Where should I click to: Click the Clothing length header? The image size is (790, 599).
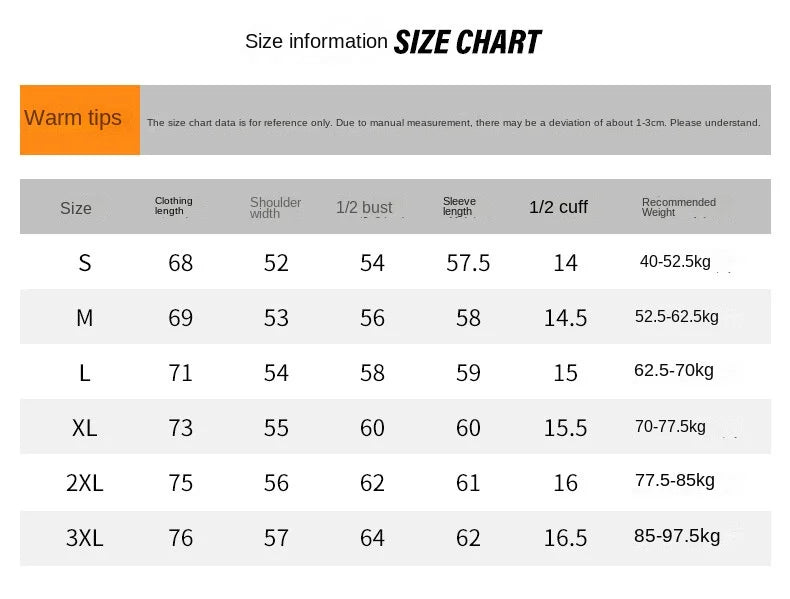(x=173, y=206)
